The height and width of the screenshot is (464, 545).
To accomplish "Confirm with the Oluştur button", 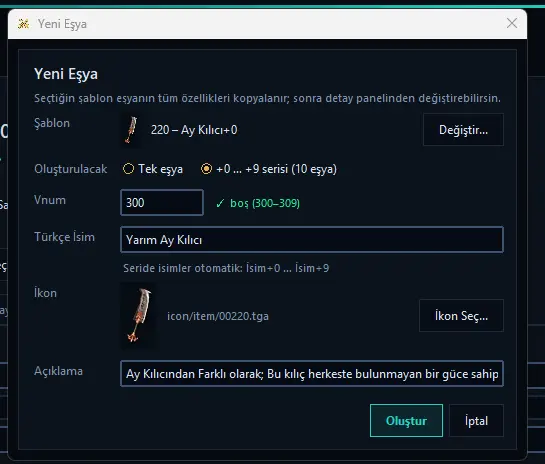I will coord(406,421).
